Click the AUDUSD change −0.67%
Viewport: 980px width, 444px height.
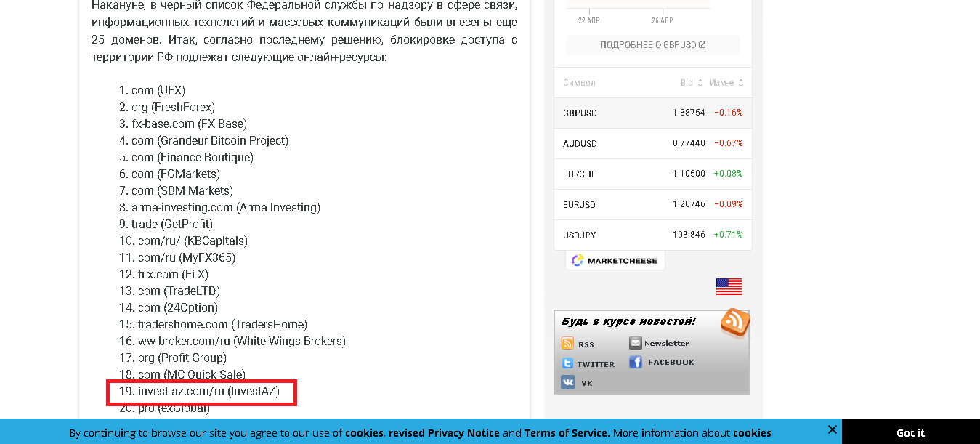pos(728,143)
